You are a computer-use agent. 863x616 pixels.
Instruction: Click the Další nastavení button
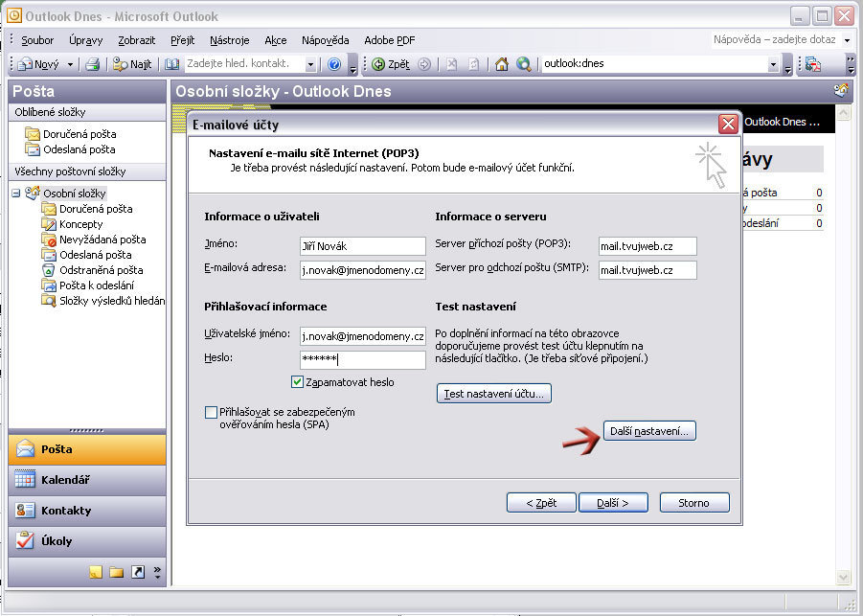pos(649,432)
